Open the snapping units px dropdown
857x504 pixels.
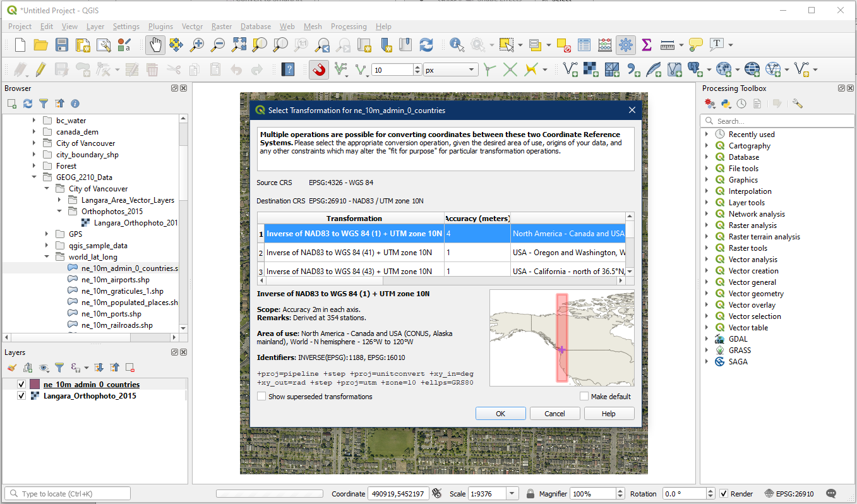coord(451,70)
